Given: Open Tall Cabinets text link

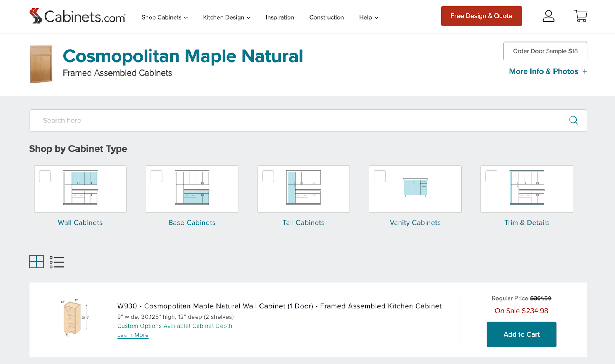Looking at the screenshot, I should (304, 223).
